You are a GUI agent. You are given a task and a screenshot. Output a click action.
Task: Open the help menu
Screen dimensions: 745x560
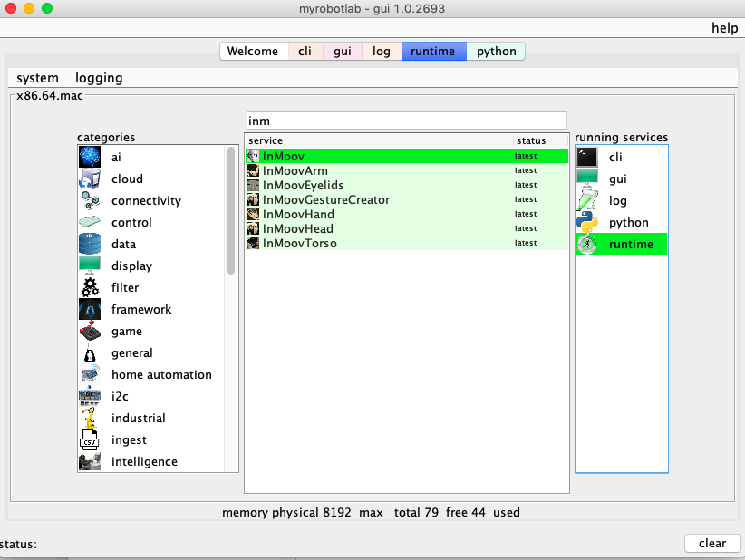tap(724, 28)
